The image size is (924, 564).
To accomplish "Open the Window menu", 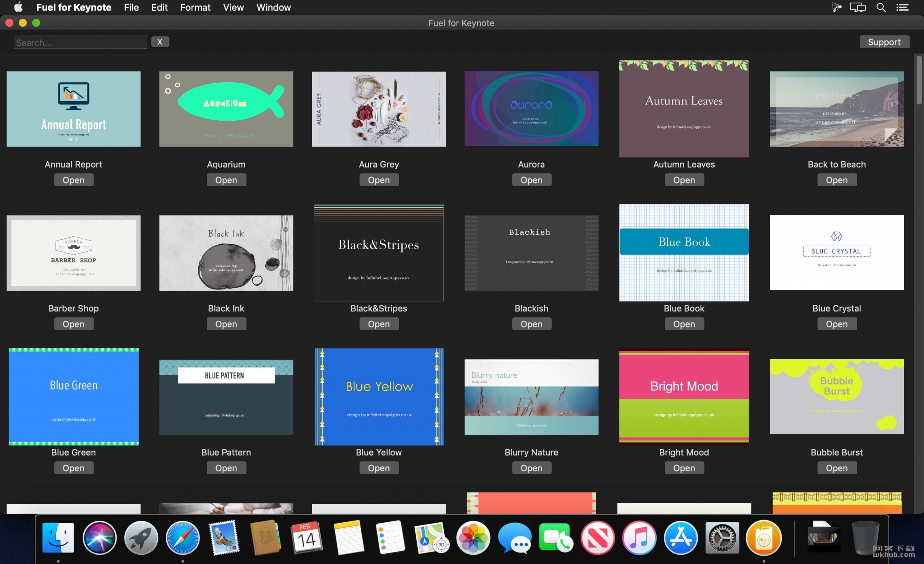I will pyautogui.click(x=273, y=7).
